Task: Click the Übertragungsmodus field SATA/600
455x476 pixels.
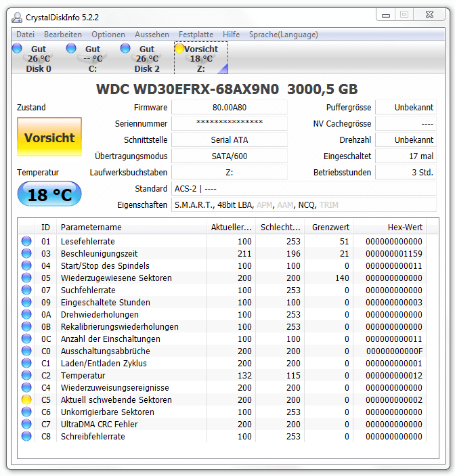Action: pyautogui.click(x=230, y=156)
